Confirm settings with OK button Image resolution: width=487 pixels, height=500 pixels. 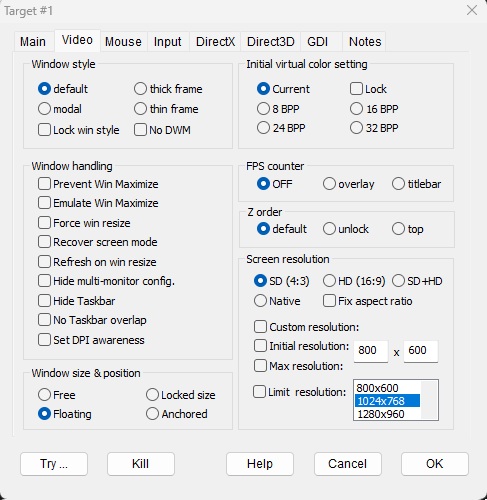tap(435, 464)
